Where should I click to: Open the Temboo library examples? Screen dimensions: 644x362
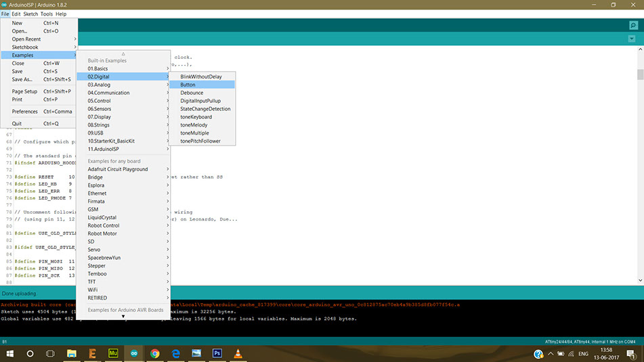123,274
